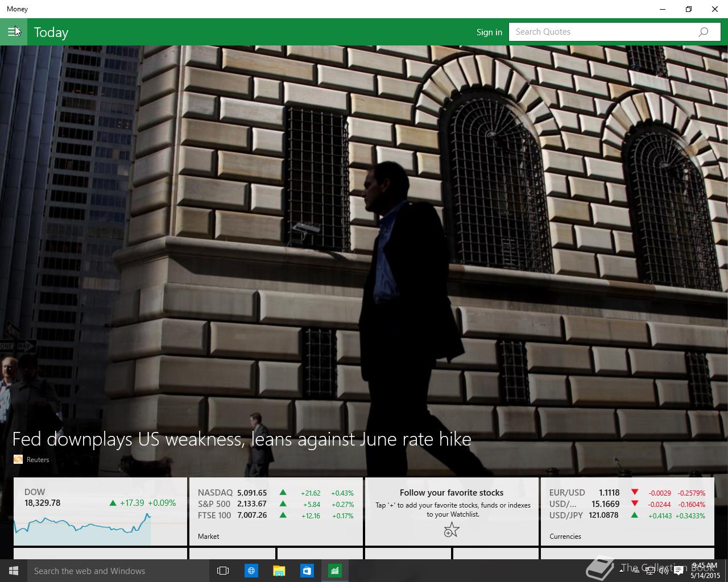Click the Follow your favorite stocks heading
728x582 pixels.
[452, 493]
